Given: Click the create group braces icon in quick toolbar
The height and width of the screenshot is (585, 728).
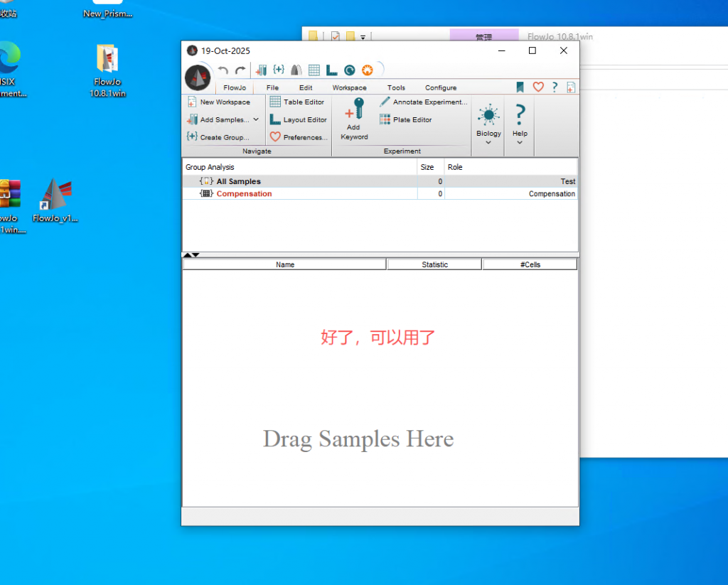Looking at the screenshot, I should click(279, 70).
